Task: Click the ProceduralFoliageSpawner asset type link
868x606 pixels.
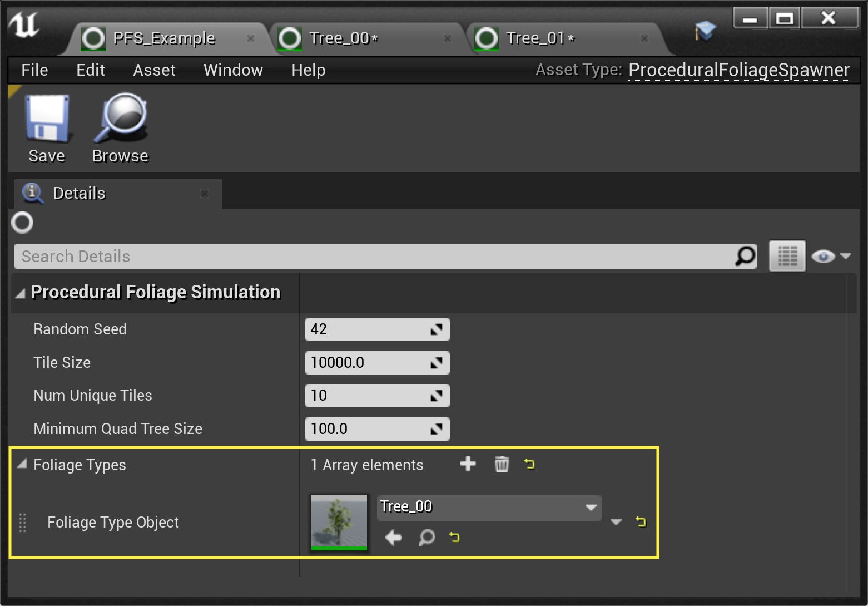Action: [738, 70]
